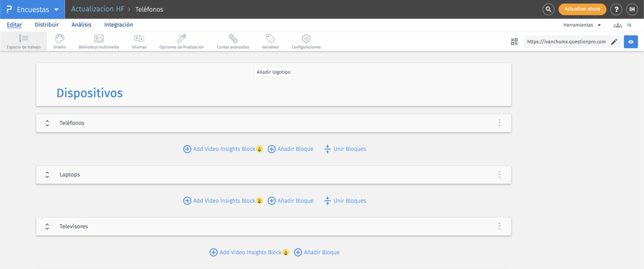Add Video Insights Block below Teléfonos
Image resolution: width=644 pixels, height=269 pixels.
[x=223, y=149]
